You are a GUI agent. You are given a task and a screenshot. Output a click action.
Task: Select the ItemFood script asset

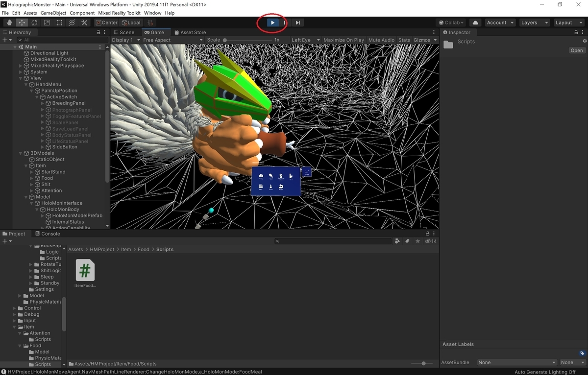85,274
